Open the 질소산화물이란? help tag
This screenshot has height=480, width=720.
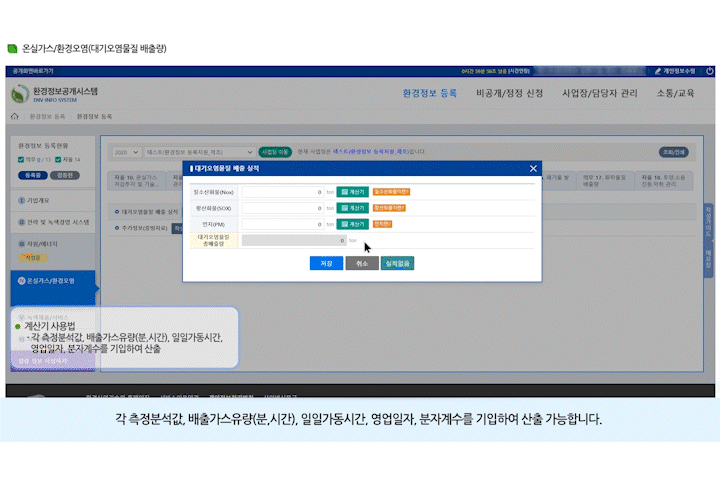[x=391, y=191]
